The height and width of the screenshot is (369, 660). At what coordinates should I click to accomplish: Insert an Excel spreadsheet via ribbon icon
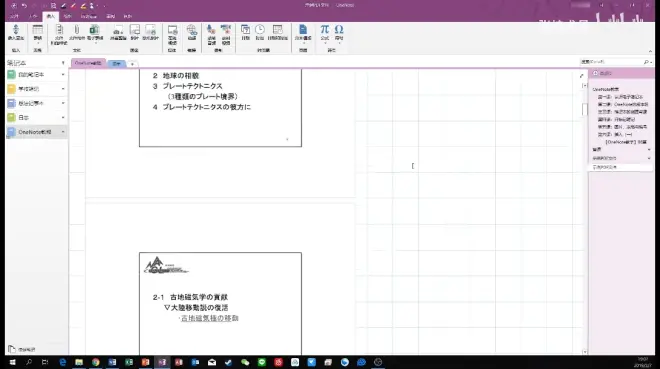[x=95, y=33]
